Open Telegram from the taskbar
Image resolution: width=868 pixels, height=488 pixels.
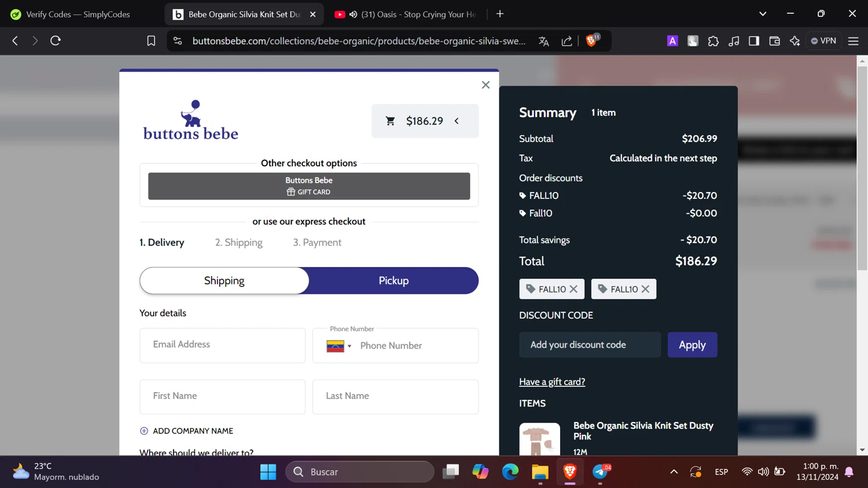pos(601,472)
